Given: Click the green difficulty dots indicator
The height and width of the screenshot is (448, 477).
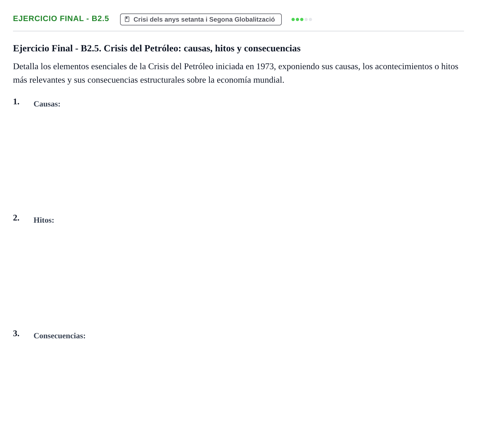Looking at the screenshot, I should point(302,19).
